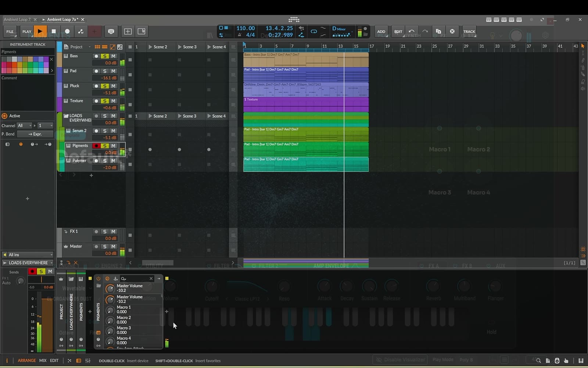Click the TRACK button
Screen dimensions: 588x368
[x=469, y=31]
